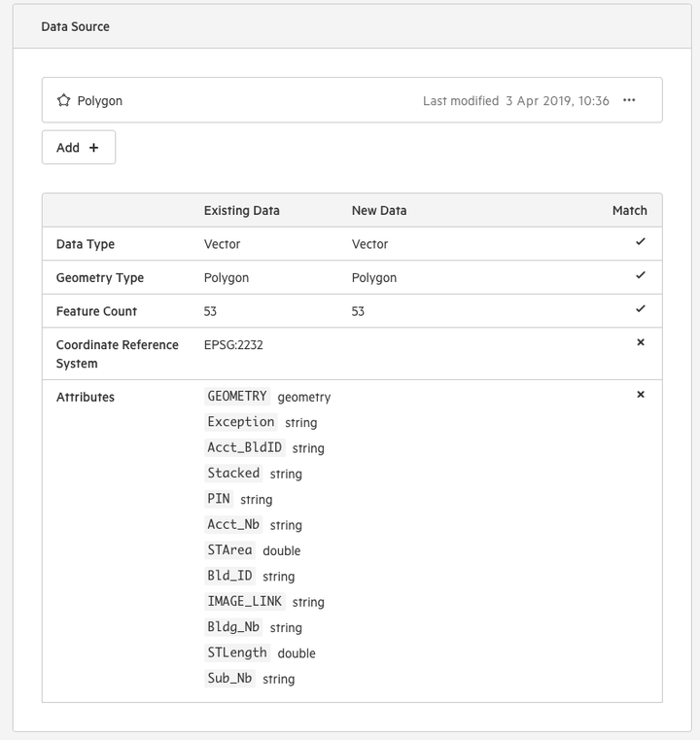Click the Acct_BldID attribute tag
Image resolution: width=700 pixels, height=740 pixels.
(245, 447)
